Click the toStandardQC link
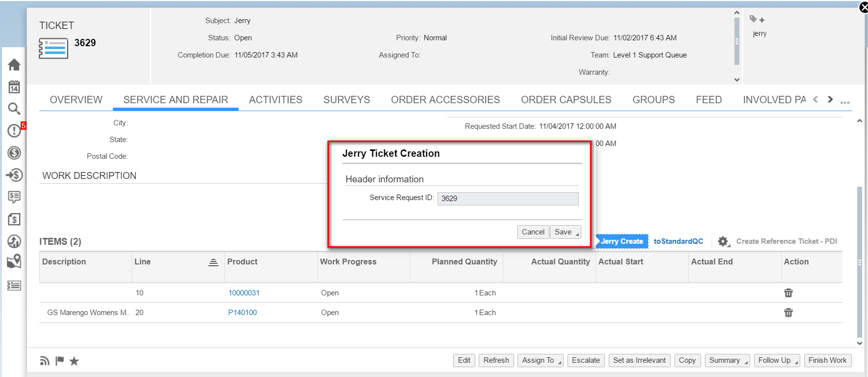The image size is (868, 377). click(678, 241)
